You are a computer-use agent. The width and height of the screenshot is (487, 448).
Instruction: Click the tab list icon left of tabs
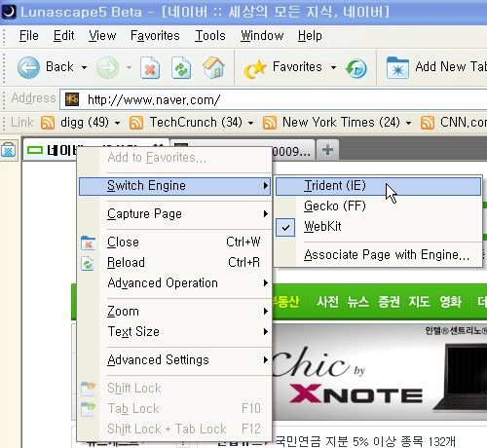click(8, 150)
